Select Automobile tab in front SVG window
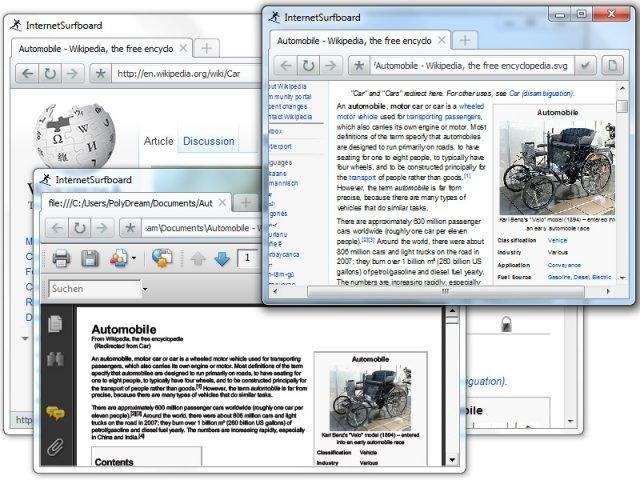Image resolution: width=640 pixels, height=480 pixels. (354, 41)
